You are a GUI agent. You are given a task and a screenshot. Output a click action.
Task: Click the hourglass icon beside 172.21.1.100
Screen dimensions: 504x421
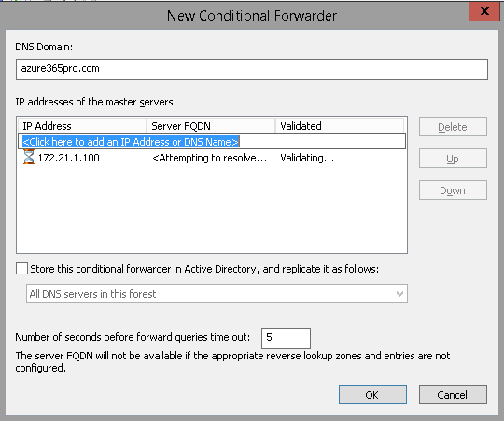tap(29, 157)
